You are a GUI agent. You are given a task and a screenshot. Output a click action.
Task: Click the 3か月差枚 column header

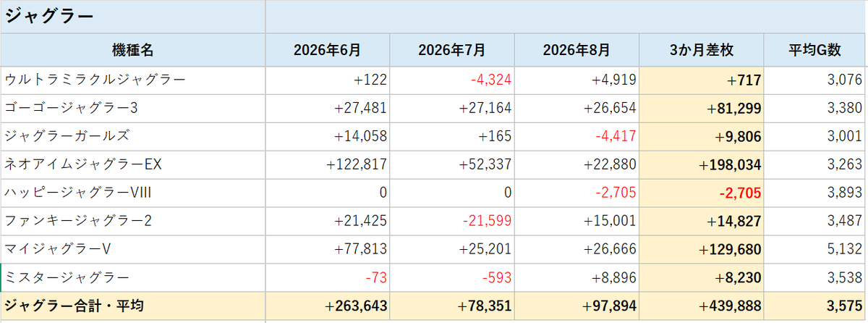[702, 50]
